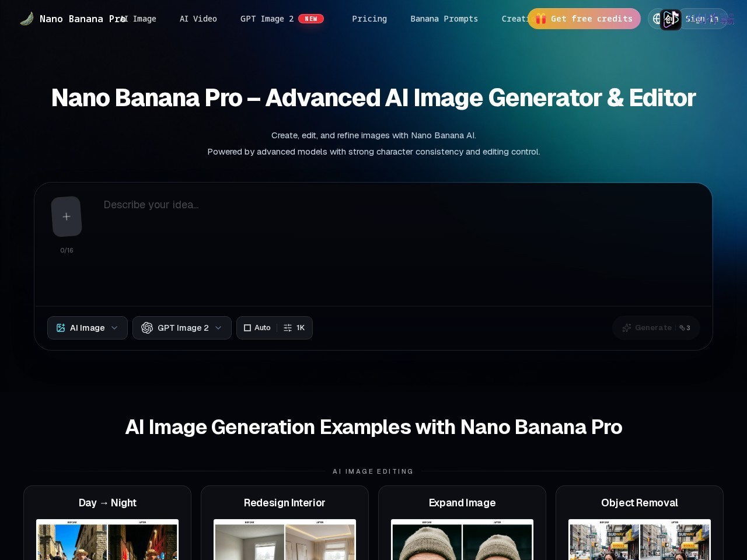The width and height of the screenshot is (747, 560).
Task: Click the Redesign Interior card title
Action: tap(285, 503)
